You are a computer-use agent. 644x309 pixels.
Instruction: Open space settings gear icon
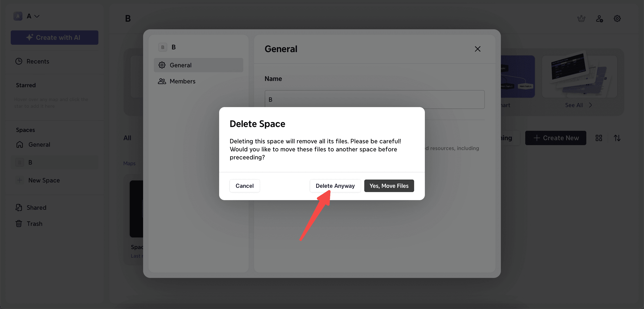(617, 19)
